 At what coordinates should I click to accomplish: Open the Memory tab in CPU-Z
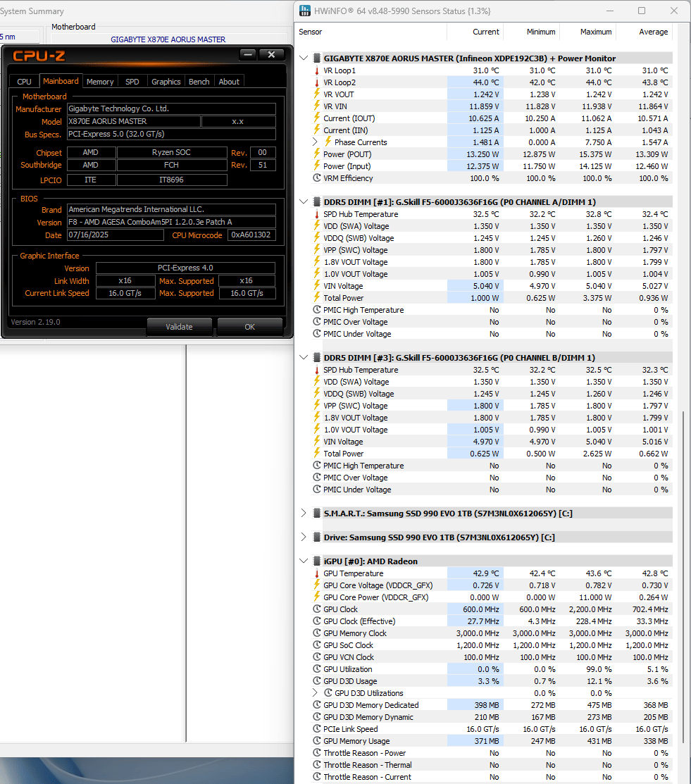pyautogui.click(x=100, y=82)
